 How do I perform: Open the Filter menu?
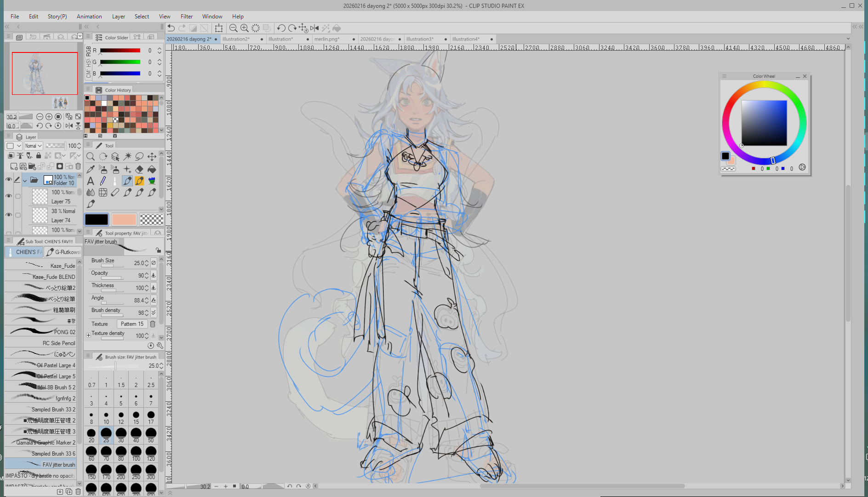coord(186,16)
